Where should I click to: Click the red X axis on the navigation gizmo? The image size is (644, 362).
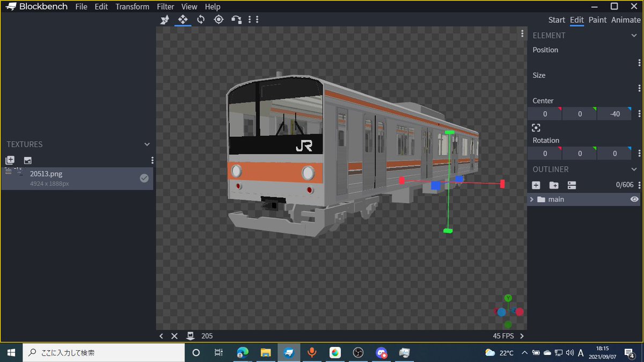[519, 312]
